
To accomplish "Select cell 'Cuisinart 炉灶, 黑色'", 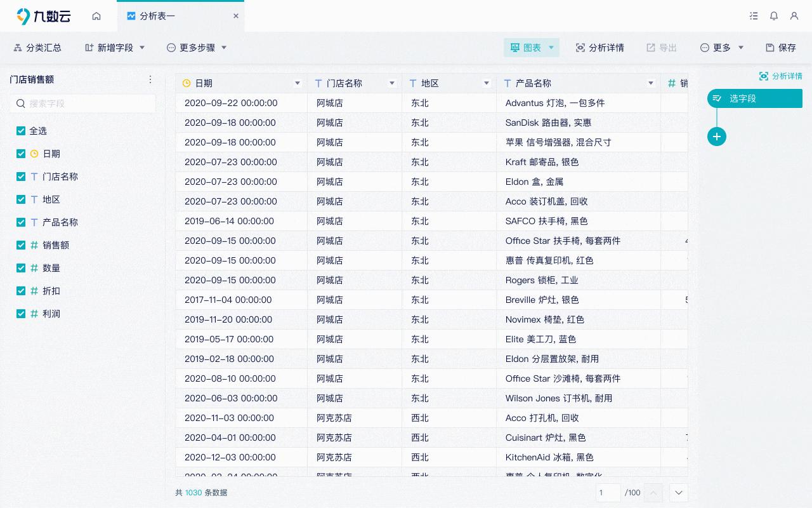I will pos(579,438).
